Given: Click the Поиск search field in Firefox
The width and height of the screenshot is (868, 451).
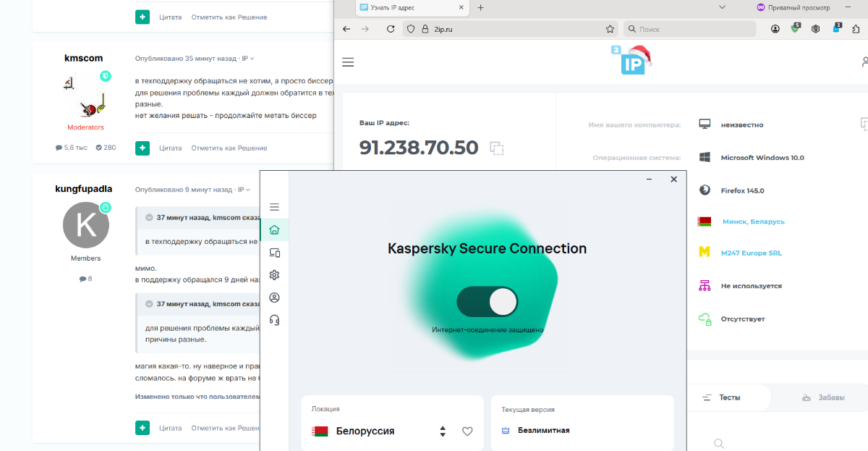Looking at the screenshot, I should pyautogui.click(x=689, y=29).
